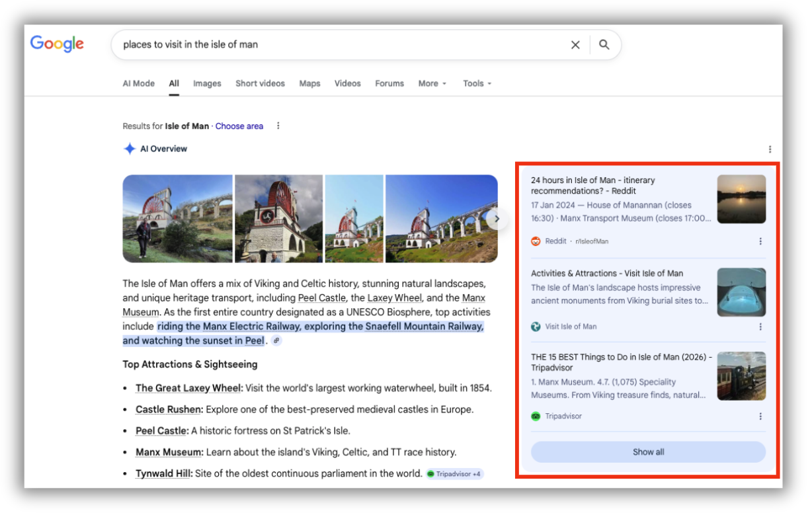Screen dimensions: 812x515
Task: Click the magnifying glass search icon
Action: pyautogui.click(x=604, y=44)
